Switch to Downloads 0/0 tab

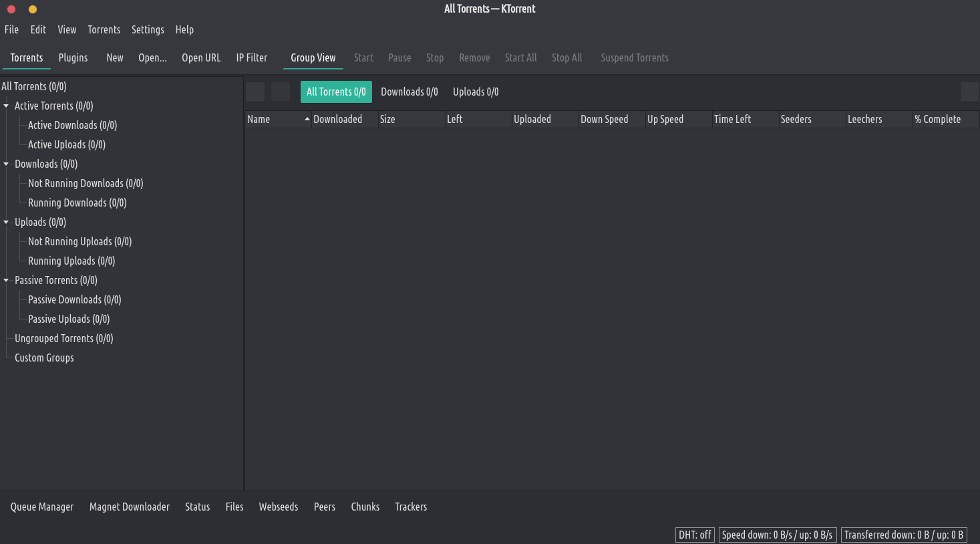pos(410,92)
